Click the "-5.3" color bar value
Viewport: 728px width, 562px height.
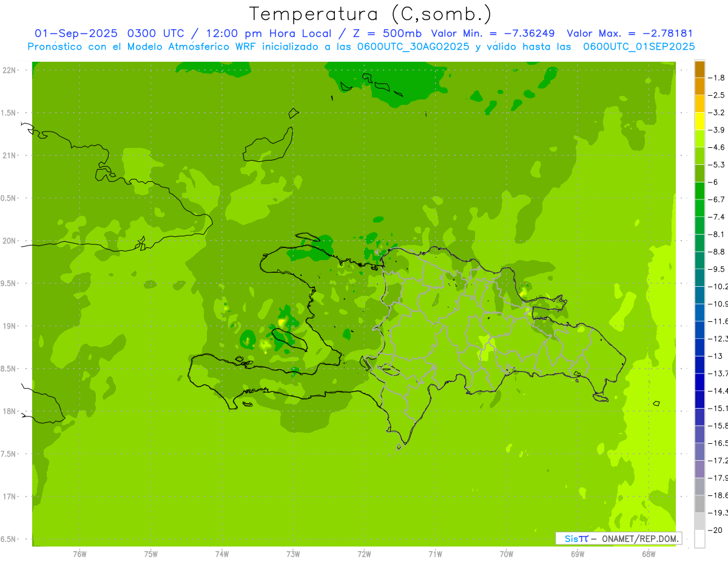pyautogui.click(x=716, y=165)
